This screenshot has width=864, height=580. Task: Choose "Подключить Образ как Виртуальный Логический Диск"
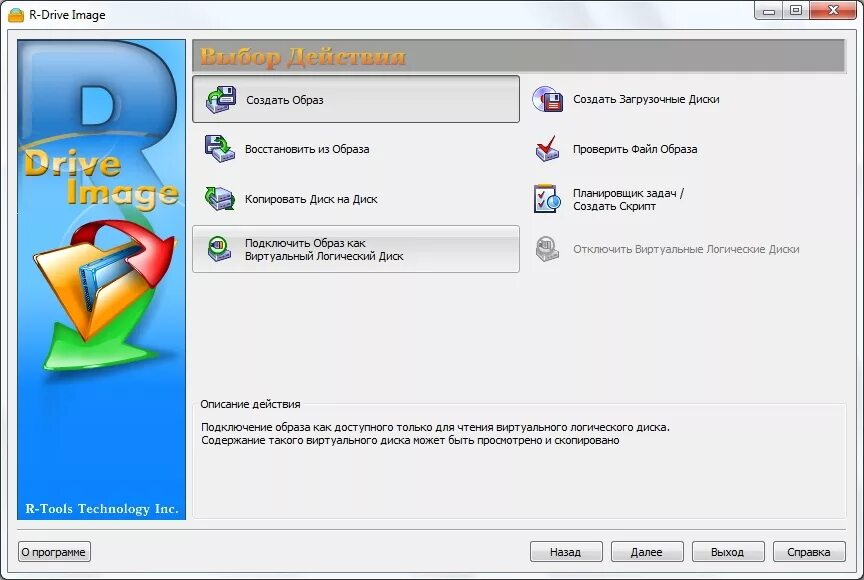(x=356, y=249)
